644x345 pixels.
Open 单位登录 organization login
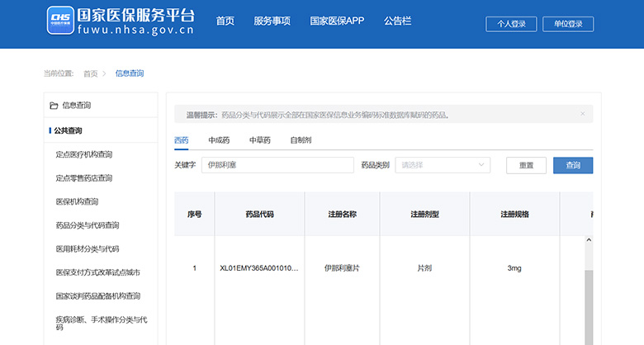pos(568,24)
